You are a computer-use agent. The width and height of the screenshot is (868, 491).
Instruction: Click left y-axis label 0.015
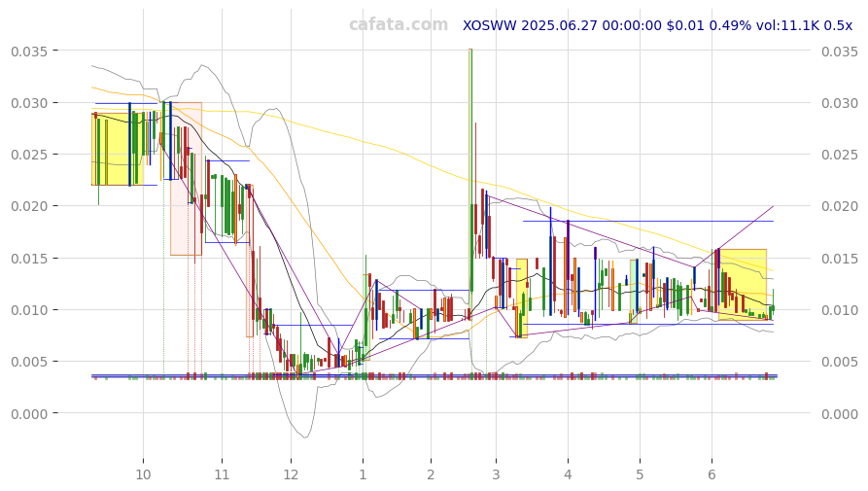click(29, 259)
